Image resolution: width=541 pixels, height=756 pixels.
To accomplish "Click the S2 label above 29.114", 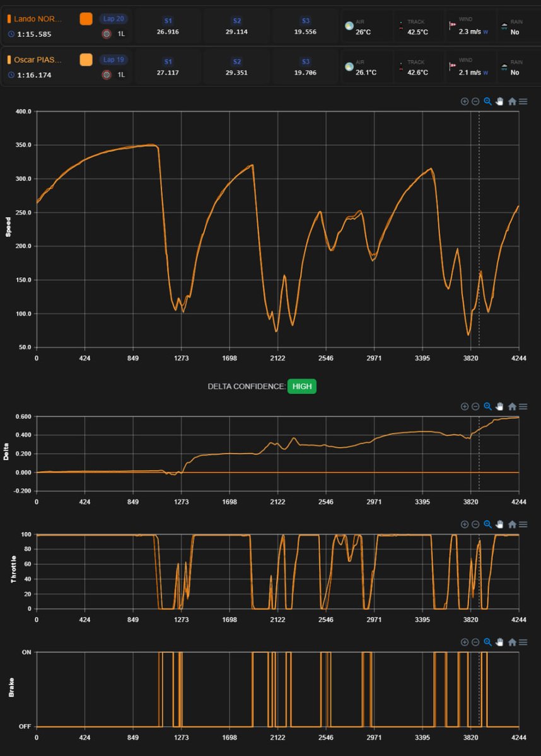I will point(236,21).
